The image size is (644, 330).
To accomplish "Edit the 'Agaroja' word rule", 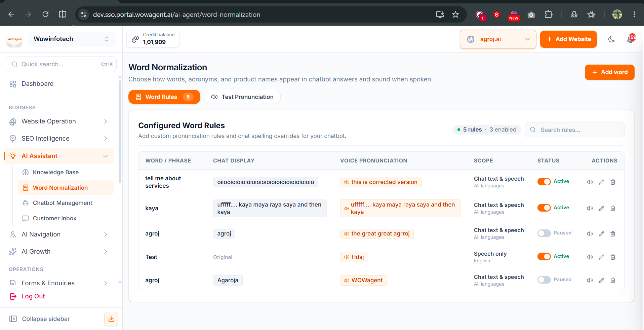I will click(601, 280).
